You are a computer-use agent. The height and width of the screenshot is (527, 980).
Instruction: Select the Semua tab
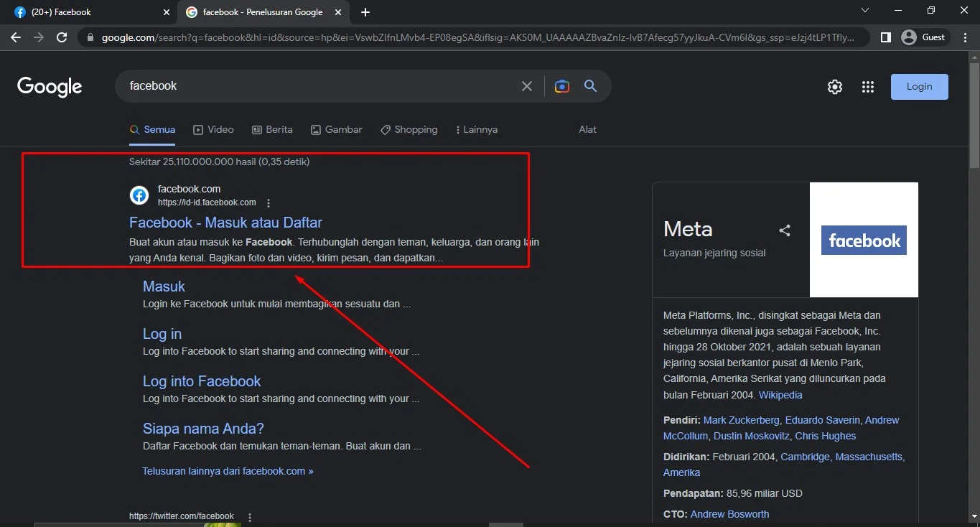pyautogui.click(x=152, y=130)
